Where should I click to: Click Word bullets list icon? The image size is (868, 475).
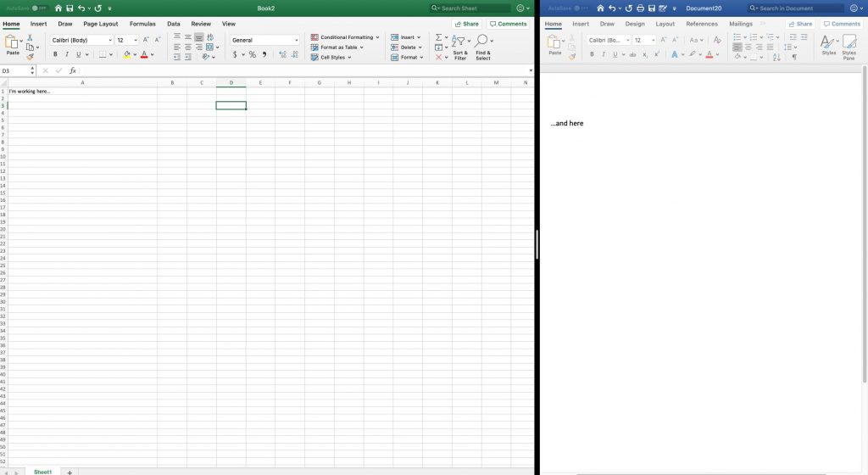[x=737, y=37]
